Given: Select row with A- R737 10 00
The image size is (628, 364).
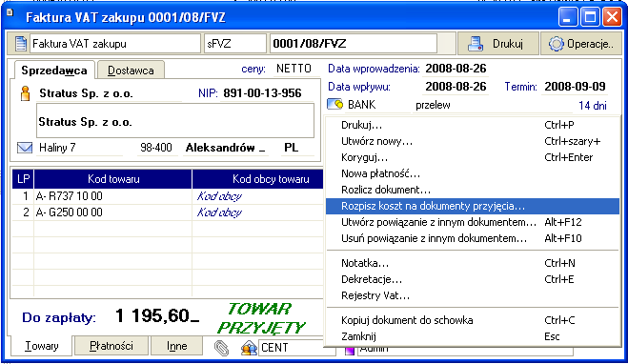Looking at the screenshot, I should [x=168, y=195].
